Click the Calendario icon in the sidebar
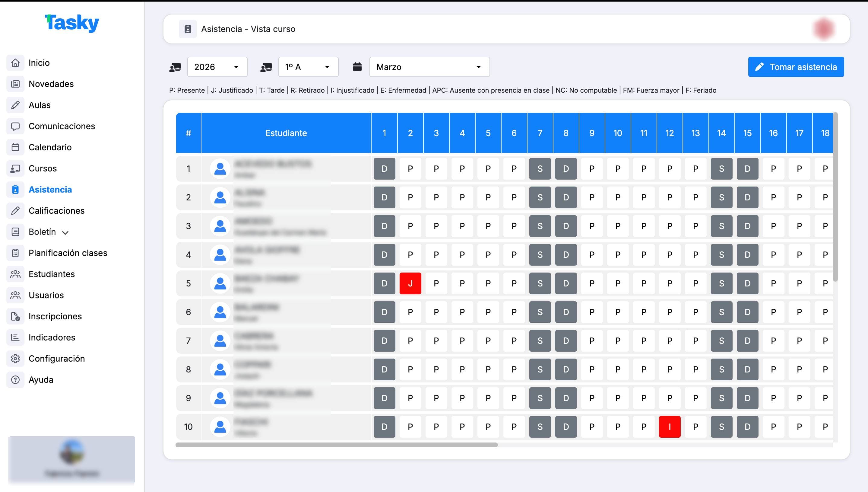 (x=15, y=147)
